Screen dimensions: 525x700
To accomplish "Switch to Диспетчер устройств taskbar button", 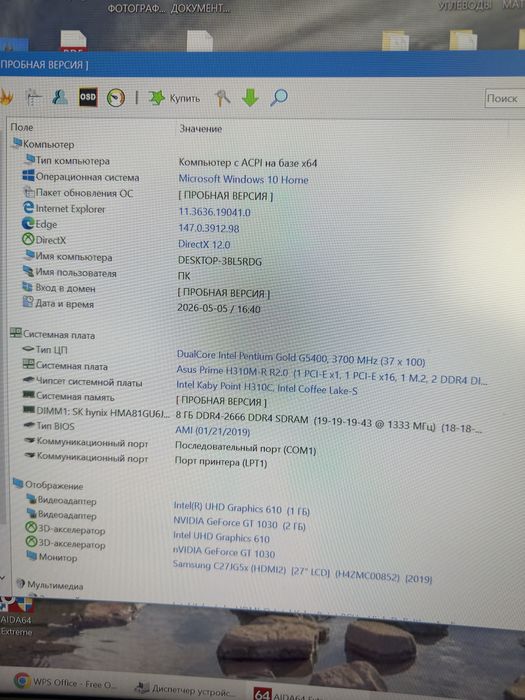I will click(184, 689).
